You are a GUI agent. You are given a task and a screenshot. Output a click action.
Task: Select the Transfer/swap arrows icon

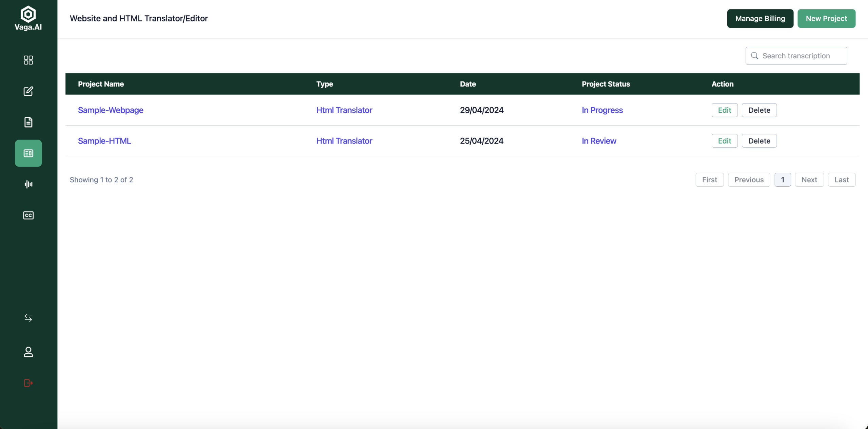click(x=28, y=318)
